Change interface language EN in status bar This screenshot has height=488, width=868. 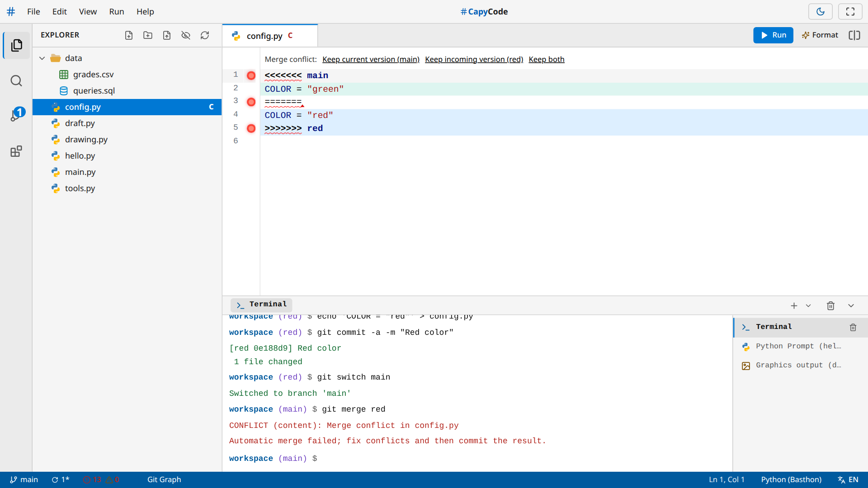coord(848,480)
